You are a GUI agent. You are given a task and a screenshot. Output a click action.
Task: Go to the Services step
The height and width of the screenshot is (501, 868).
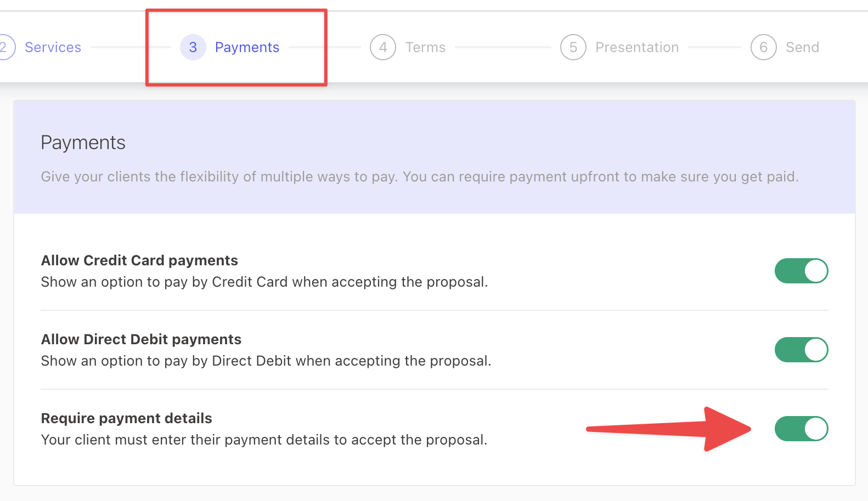point(53,47)
